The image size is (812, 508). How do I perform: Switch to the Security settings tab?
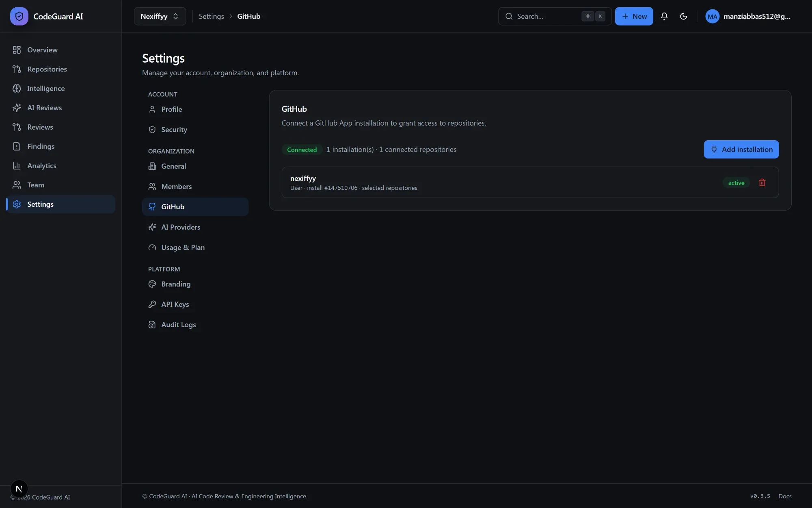(195, 130)
